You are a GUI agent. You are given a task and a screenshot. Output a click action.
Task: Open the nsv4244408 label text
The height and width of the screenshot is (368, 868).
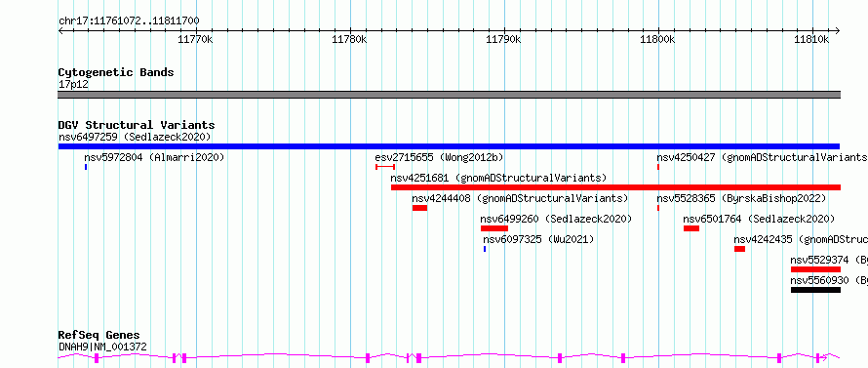click(x=521, y=198)
